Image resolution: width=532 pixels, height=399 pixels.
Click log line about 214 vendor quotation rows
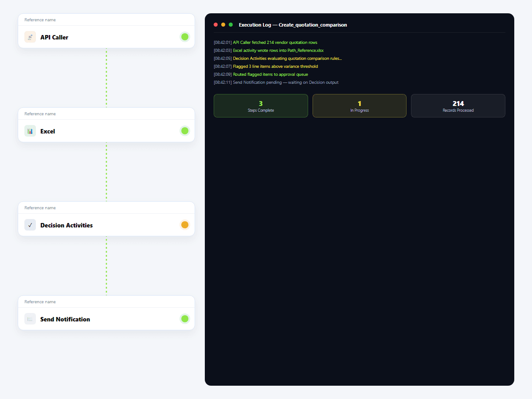coord(266,43)
